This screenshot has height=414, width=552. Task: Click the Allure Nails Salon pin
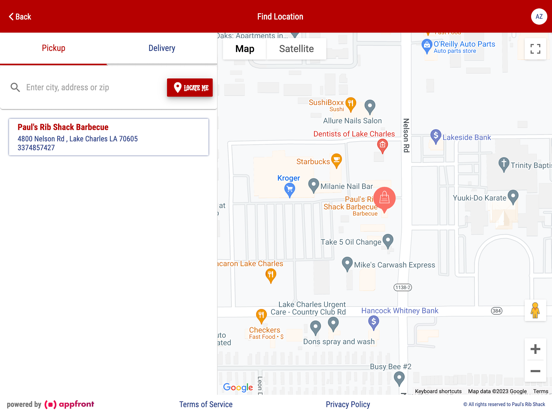point(370,106)
